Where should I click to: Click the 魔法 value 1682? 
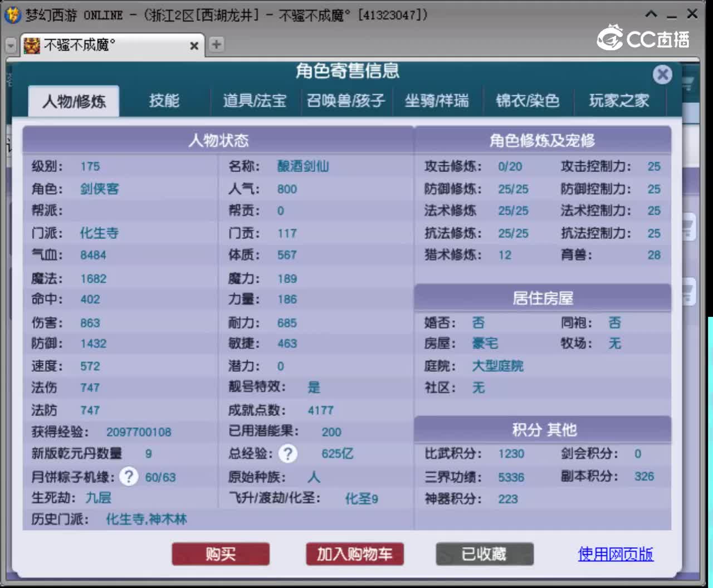pyautogui.click(x=94, y=279)
